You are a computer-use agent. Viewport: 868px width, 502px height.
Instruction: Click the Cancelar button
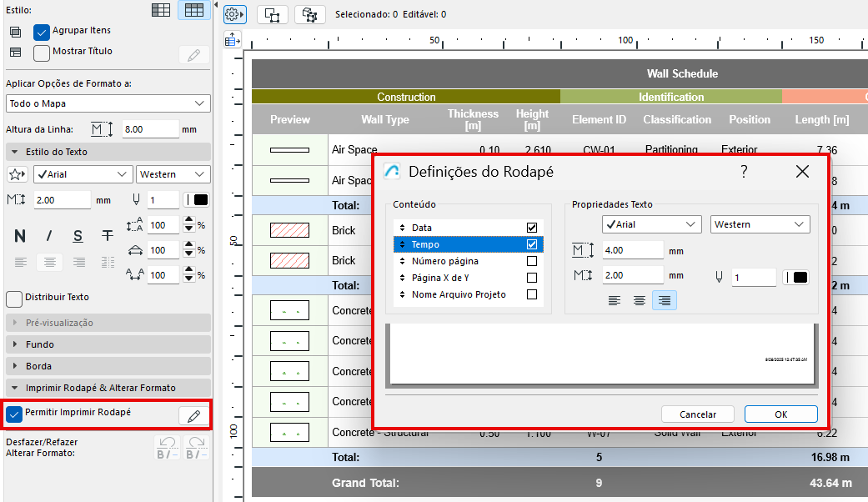click(x=698, y=414)
